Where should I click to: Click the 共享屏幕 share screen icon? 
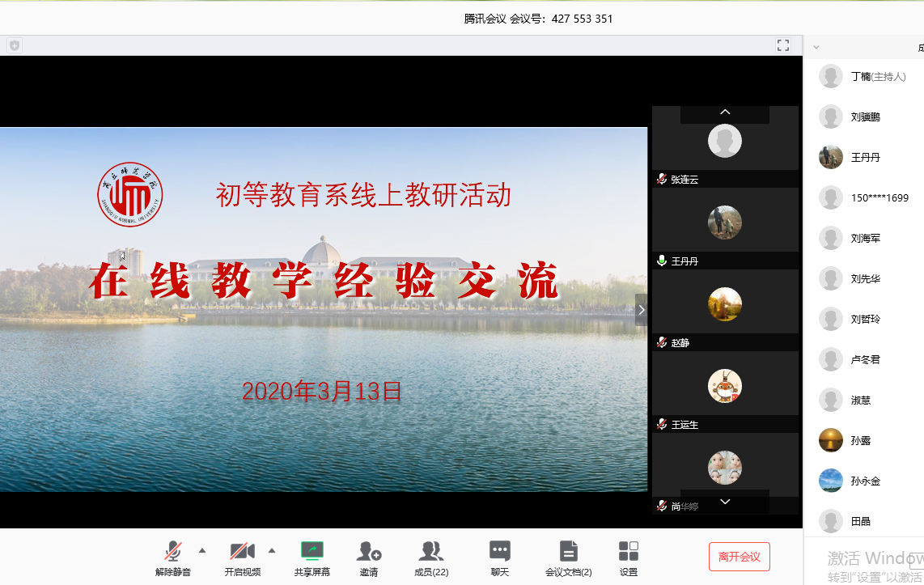[x=312, y=552]
